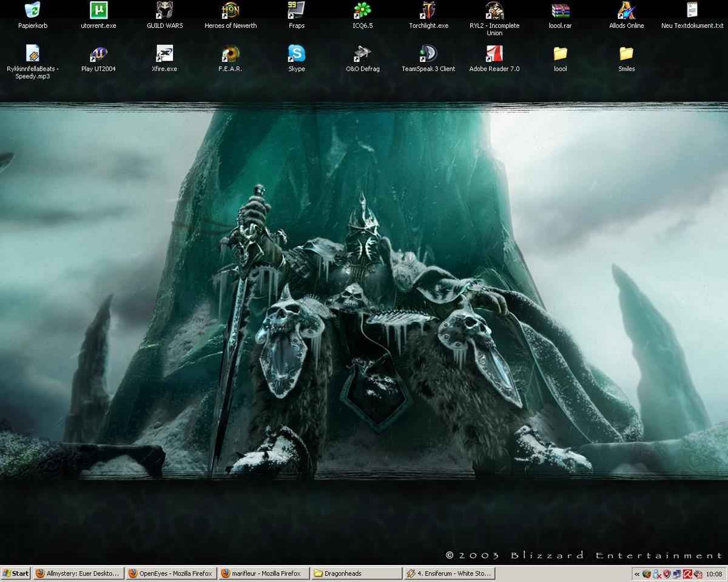Click the Neu Textdokument.txt file
This screenshot has height=582, width=728.
pos(692,11)
